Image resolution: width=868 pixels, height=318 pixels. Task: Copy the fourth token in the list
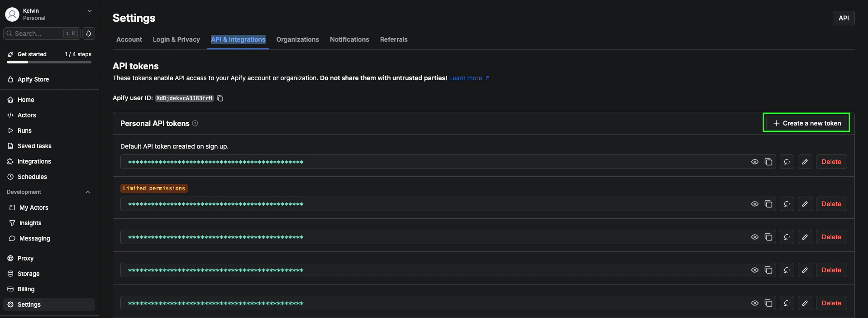click(768, 270)
